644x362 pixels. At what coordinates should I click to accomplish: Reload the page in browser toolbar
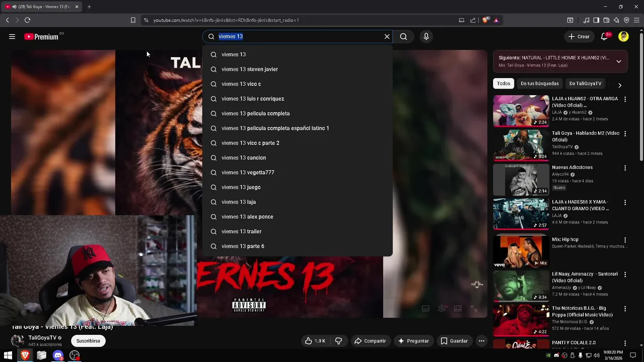coord(27,20)
